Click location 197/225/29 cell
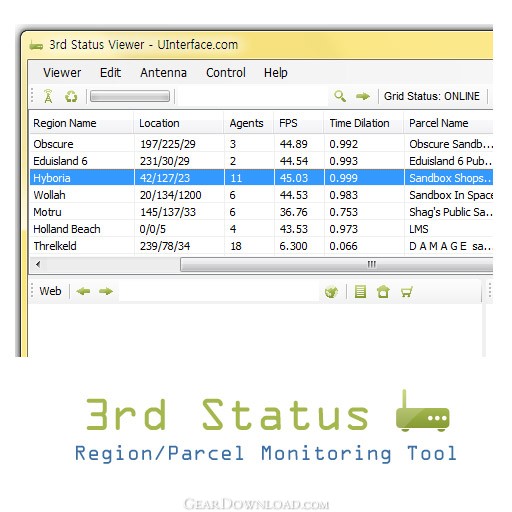The image size is (512, 512). click(168, 144)
